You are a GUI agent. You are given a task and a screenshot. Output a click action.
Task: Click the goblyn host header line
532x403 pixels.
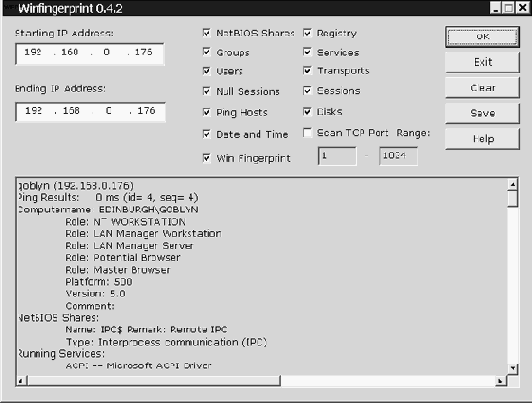tap(76, 186)
